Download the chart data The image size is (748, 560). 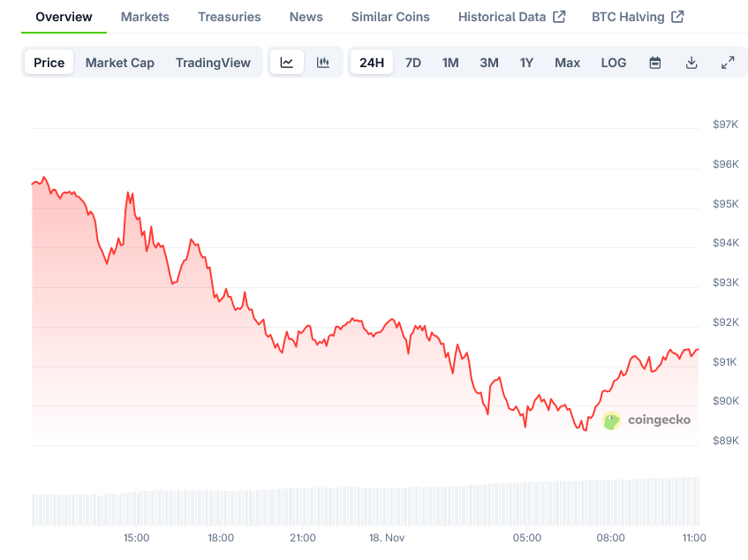[x=691, y=63]
